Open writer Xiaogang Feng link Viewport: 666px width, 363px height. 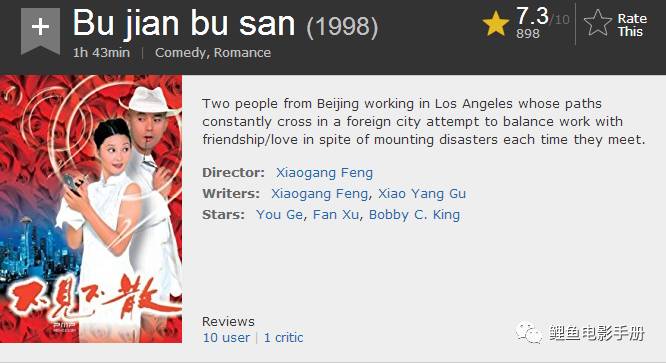(x=319, y=194)
